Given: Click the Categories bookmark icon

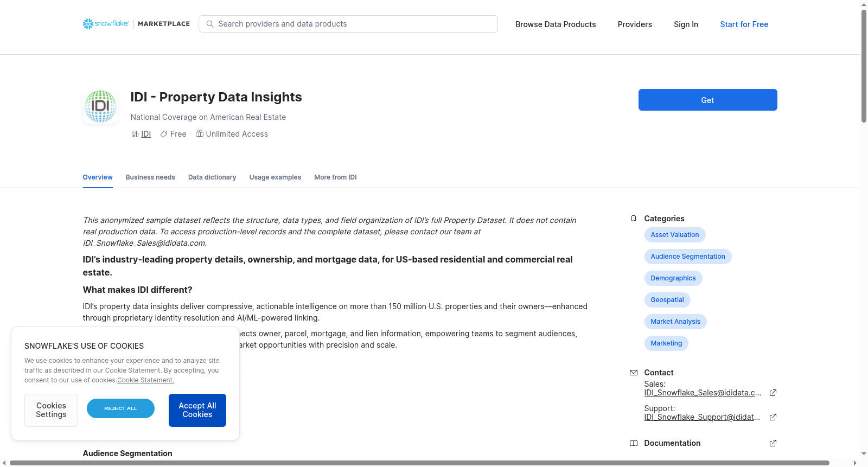Looking at the screenshot, I should [634, 219].
